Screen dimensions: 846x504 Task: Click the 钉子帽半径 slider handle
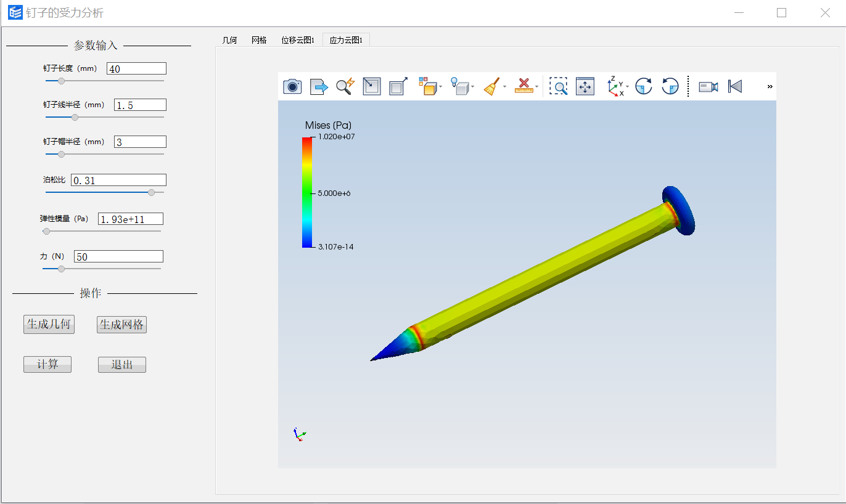pyautogui.click(x=61, y=154)
